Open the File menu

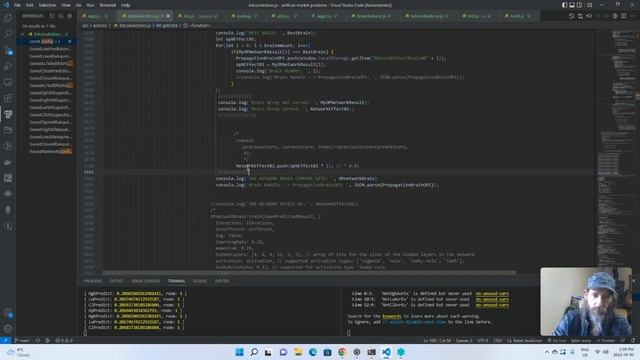(17, 5)
